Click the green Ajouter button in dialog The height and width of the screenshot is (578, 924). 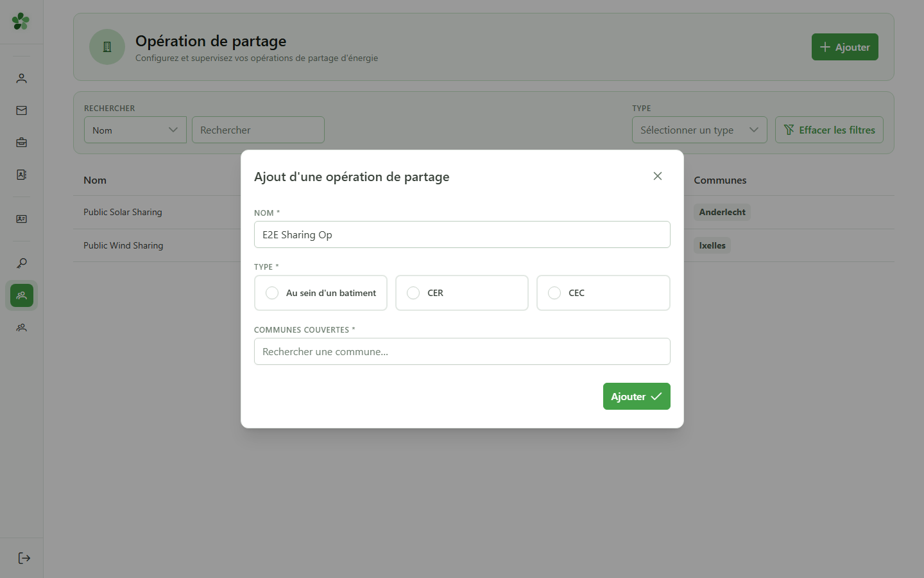pyautogui.click(x=637, y=396)
